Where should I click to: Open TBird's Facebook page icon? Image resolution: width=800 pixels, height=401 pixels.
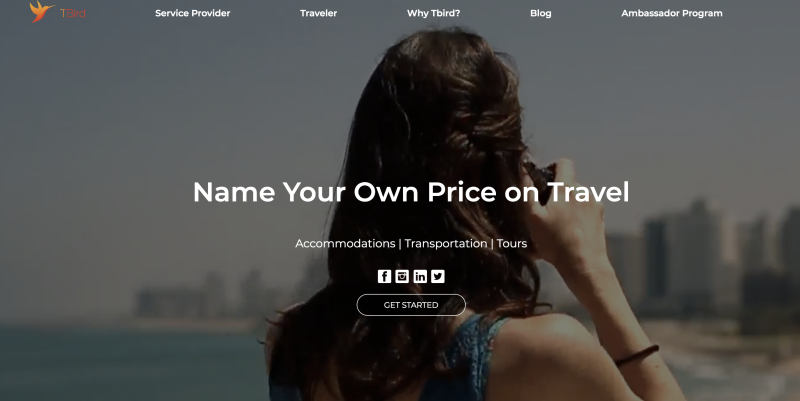tap(384, 276)
